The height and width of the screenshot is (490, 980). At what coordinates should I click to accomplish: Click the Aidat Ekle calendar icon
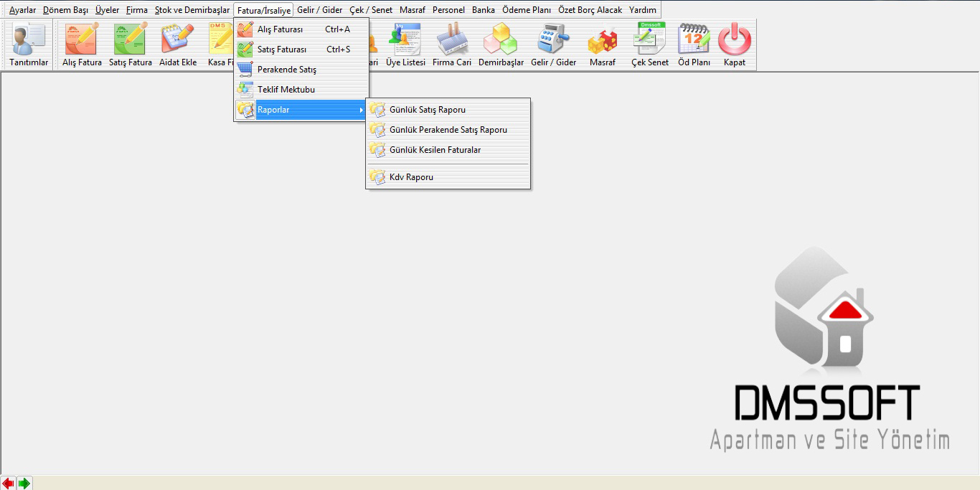178,44
